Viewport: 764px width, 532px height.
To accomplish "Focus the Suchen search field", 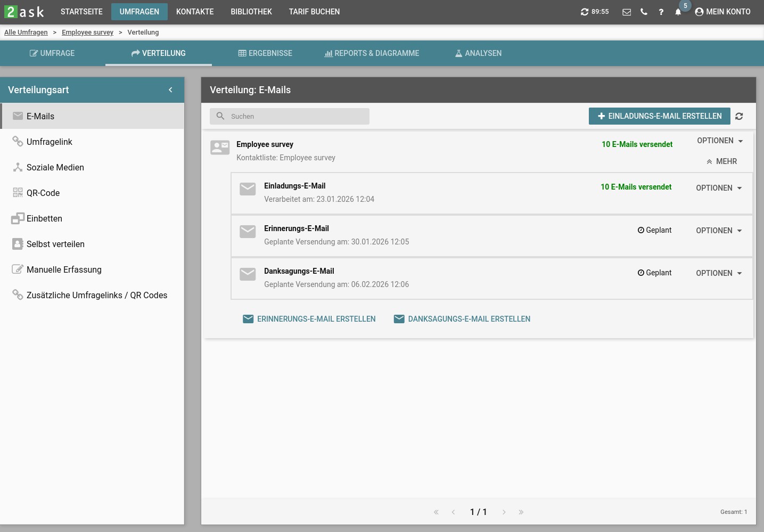I will tap(296, 116).
